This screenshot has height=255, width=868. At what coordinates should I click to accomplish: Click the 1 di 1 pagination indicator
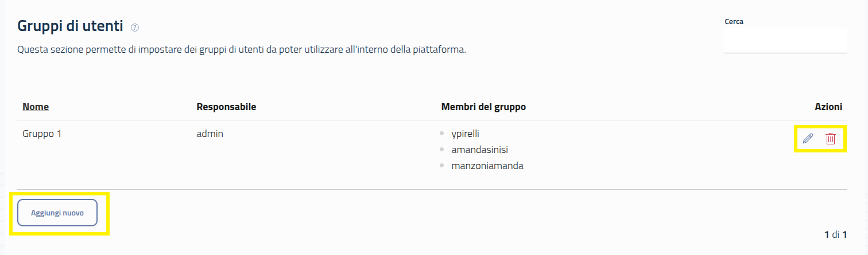point(835,234)
